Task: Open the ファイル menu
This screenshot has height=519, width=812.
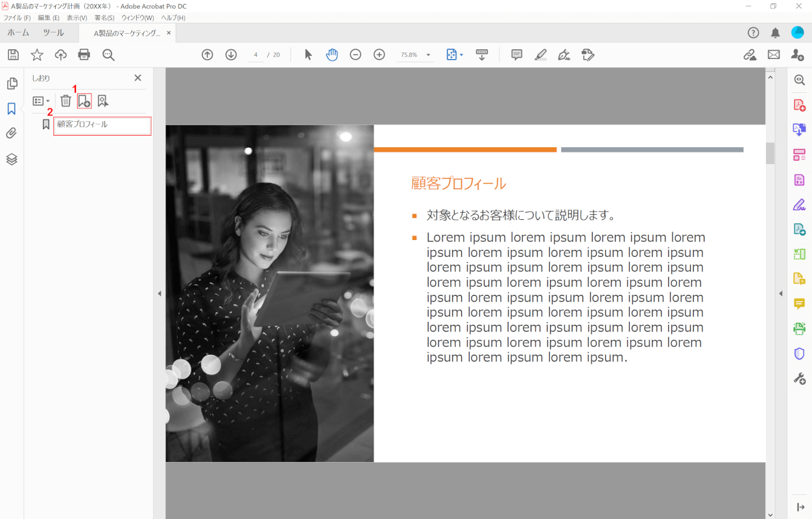Action: click(17, 18)
